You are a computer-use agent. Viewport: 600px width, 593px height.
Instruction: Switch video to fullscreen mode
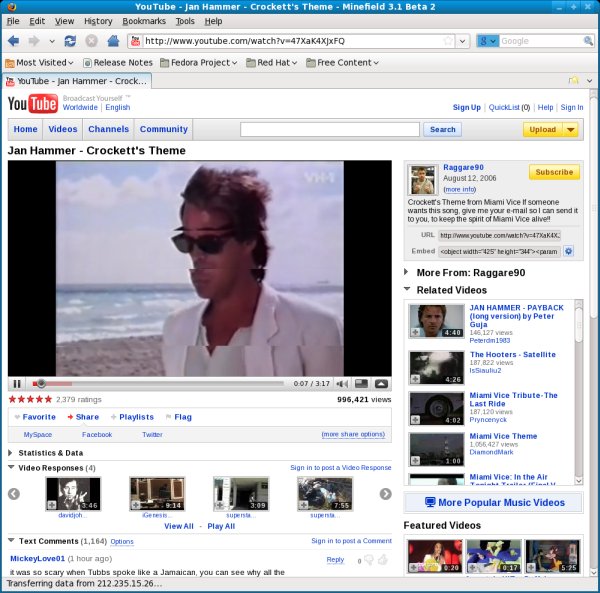(381, 383)
